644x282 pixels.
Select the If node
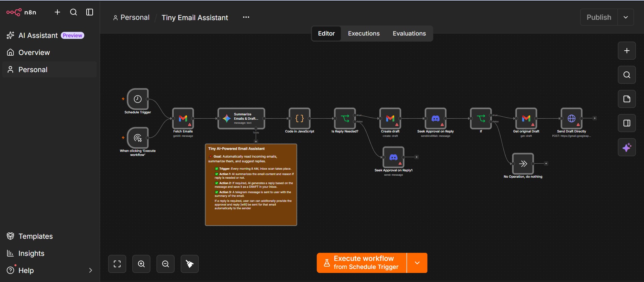(481, 118)
